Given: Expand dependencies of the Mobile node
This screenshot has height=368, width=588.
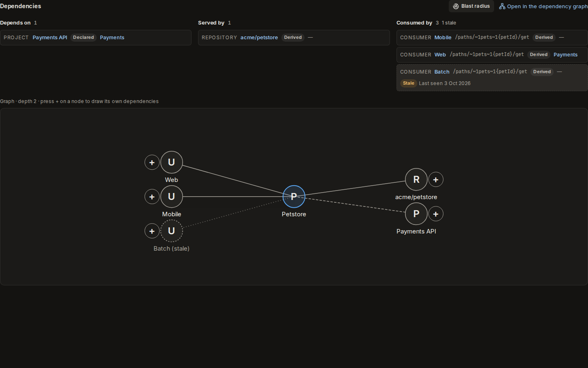Looking at the screenshot, I should click(152, 197).
